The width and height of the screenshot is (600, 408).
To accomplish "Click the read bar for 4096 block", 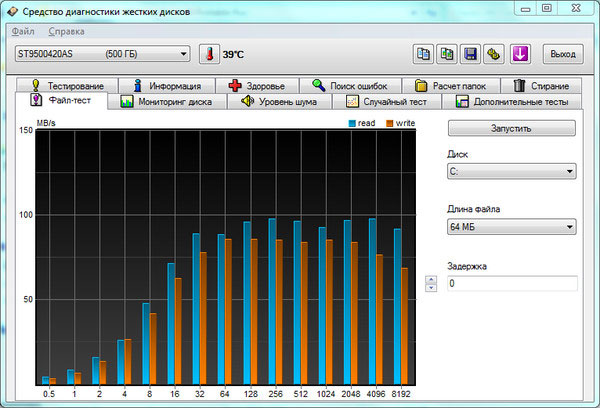I will (372, 301).
